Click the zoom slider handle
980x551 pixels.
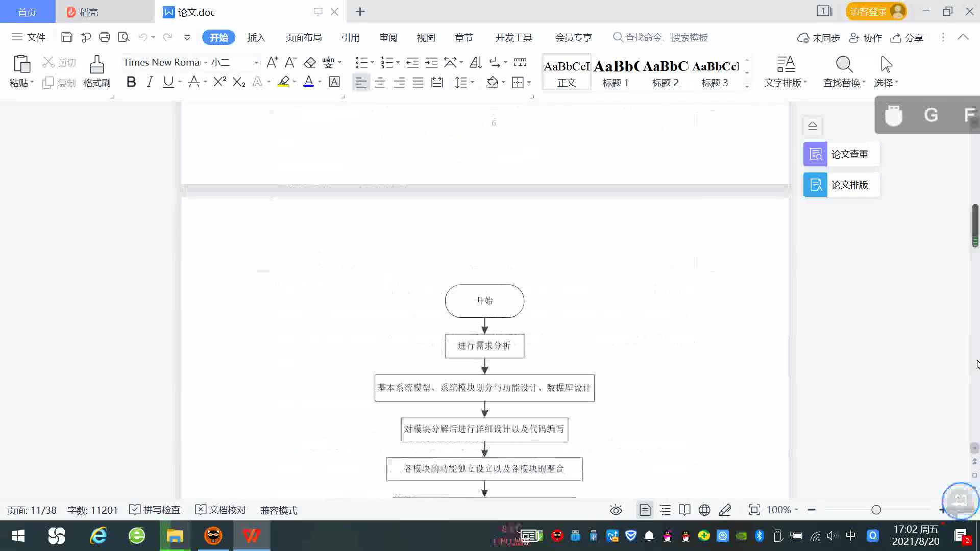pyautogui.click(x=876, y=510)
